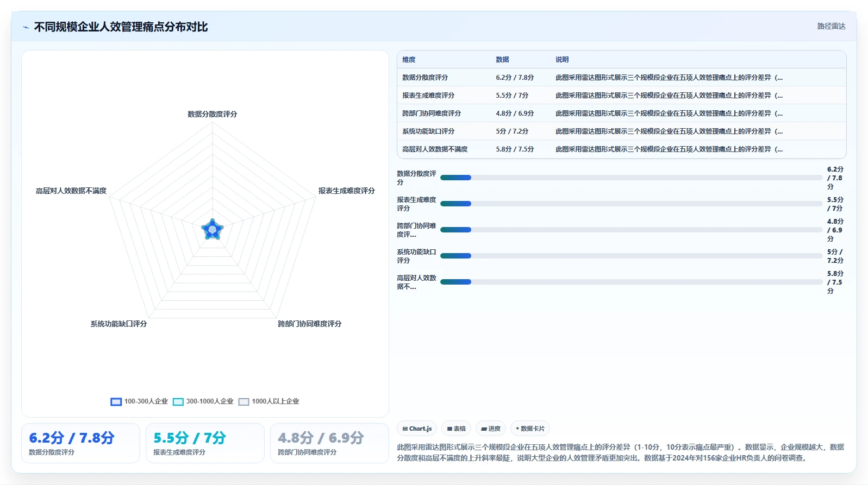Select the 报表生成难度评分 table row

pyautogui.click(x=621, y=95)
